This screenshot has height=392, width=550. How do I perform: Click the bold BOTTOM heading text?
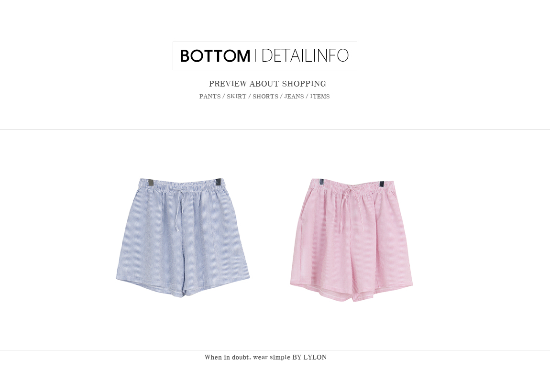point(215,56)
